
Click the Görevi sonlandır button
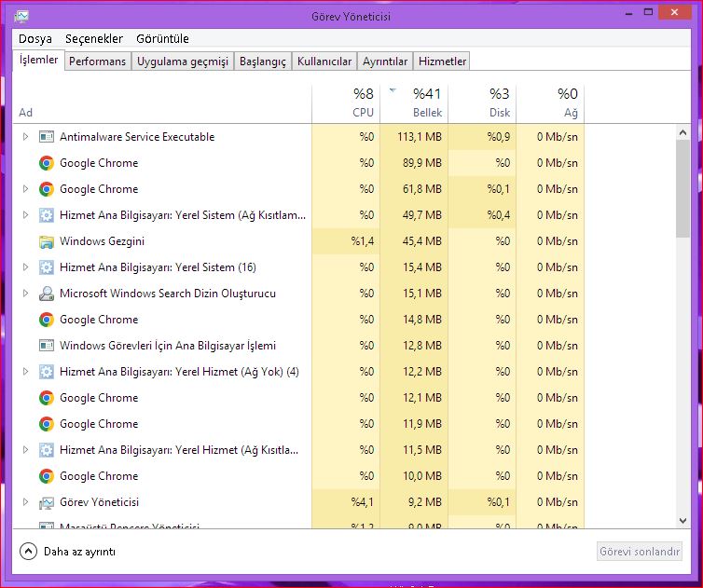640,552
